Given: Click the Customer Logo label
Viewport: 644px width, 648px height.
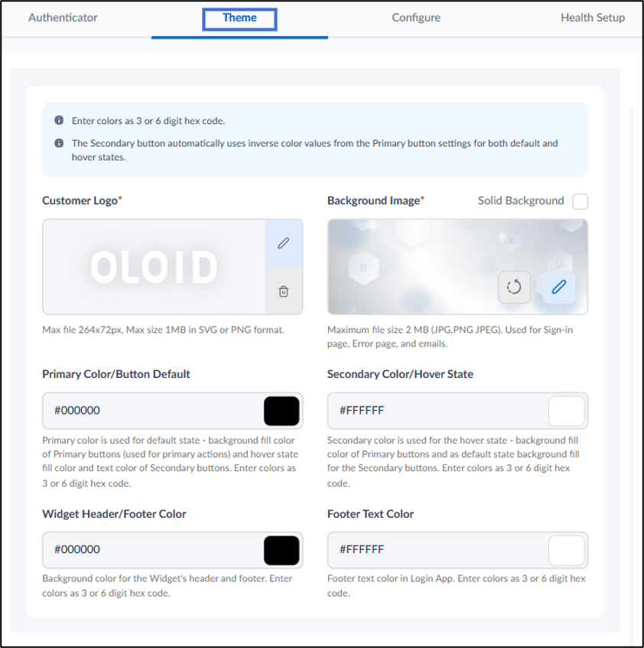Looking at the screenshot, I should point(82,200).
